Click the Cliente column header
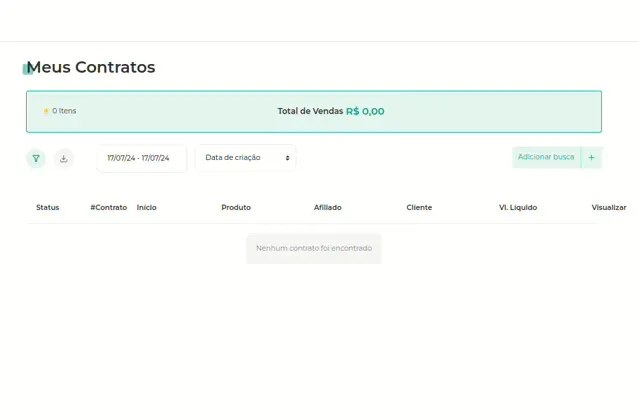 click(x=419, y=208)
